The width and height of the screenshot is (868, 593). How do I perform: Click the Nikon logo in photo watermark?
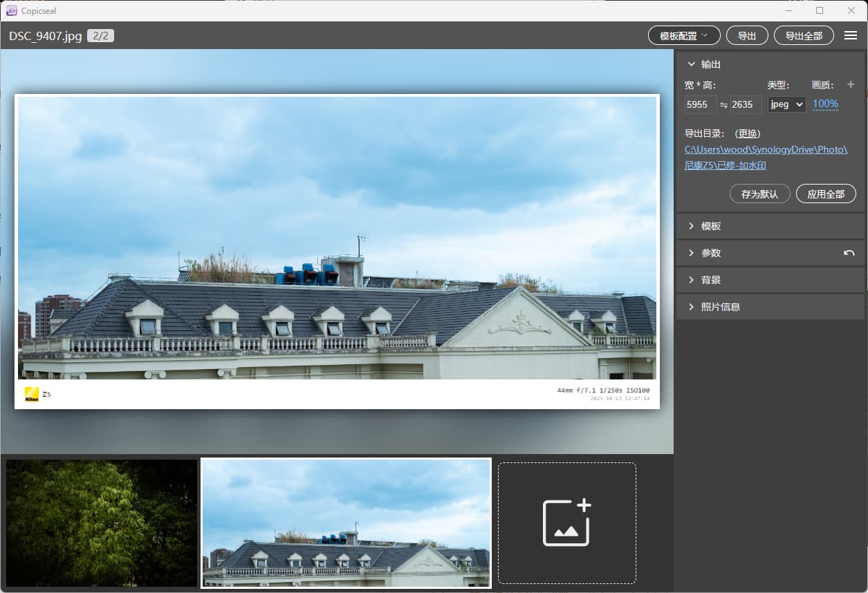pyautogui.click(x=32, y=395)
